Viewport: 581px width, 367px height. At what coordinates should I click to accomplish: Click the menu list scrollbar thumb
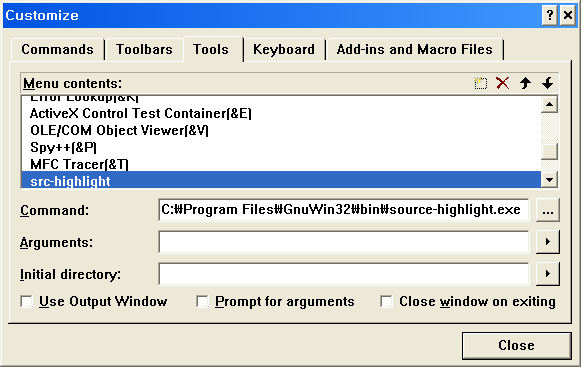pyautogui.click(x=550, y=151)
